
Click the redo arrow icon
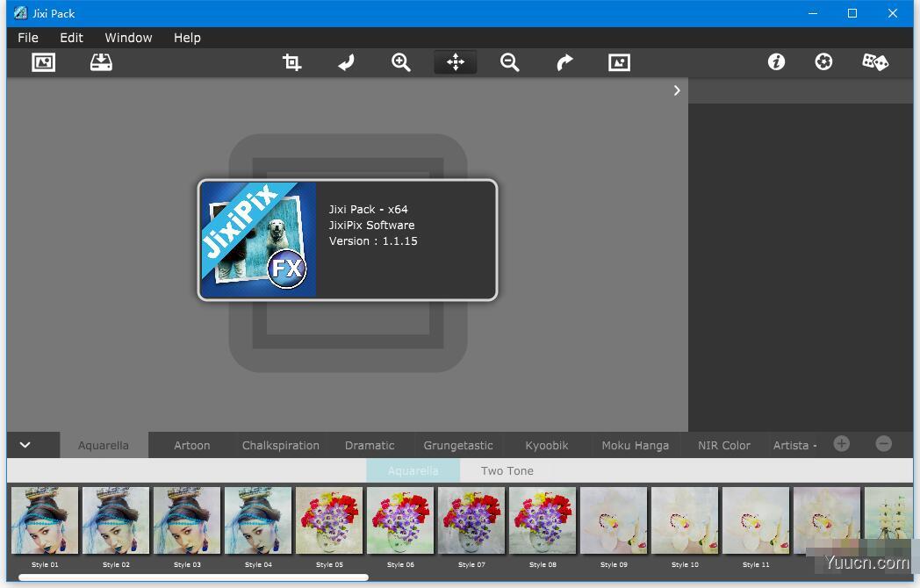pos(564,62)
